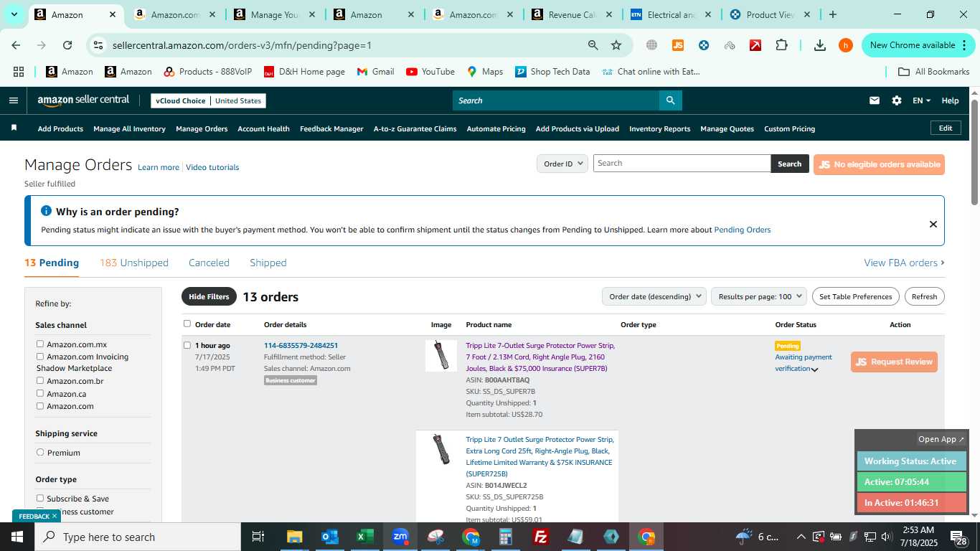Image resolution: width=980 pixels, height=551 pixels.
Task: Toggle the select all orders checkbox
Action: (x=187, y=324)
